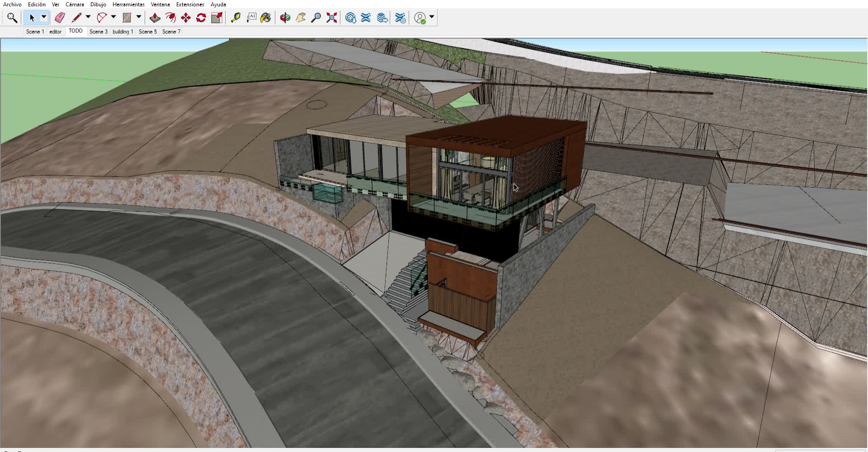Select the Tape Measure tool
The height and width of the screenshot is (452, 868).
pos(236,18)
